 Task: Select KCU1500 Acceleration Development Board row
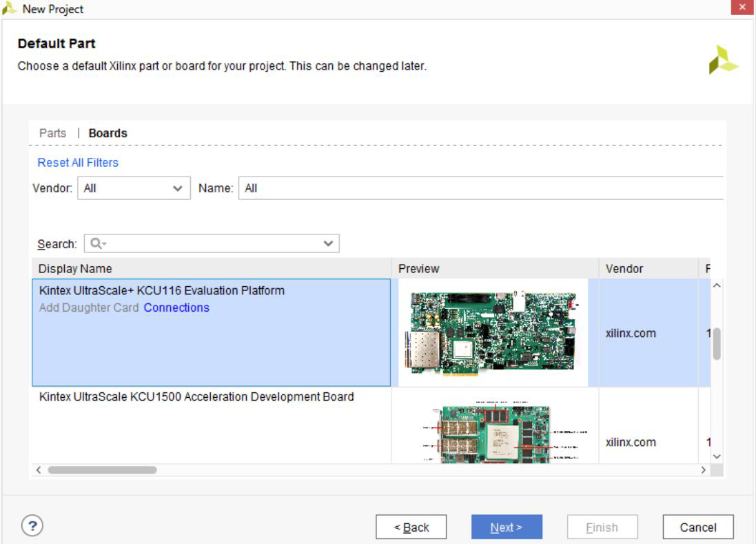point(196,397)
